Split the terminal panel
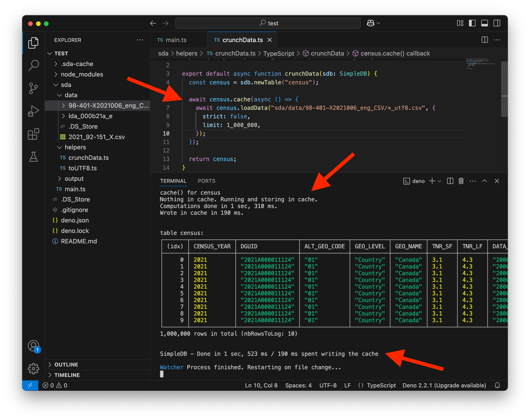The height and width of the screenshot is (420, 530). tap(450, 181)
